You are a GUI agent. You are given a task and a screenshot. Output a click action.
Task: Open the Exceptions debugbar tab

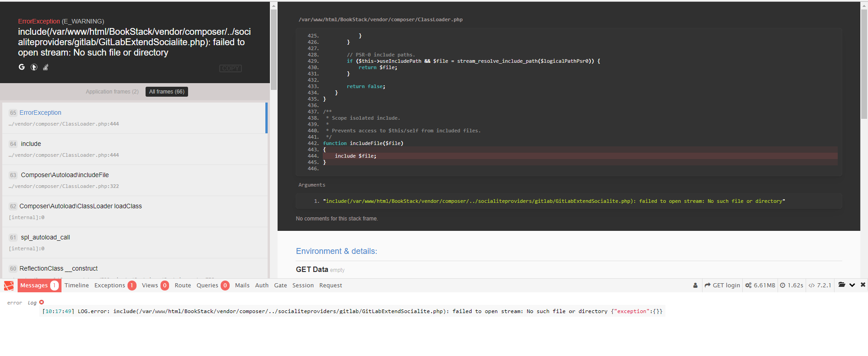click(115, 286)
